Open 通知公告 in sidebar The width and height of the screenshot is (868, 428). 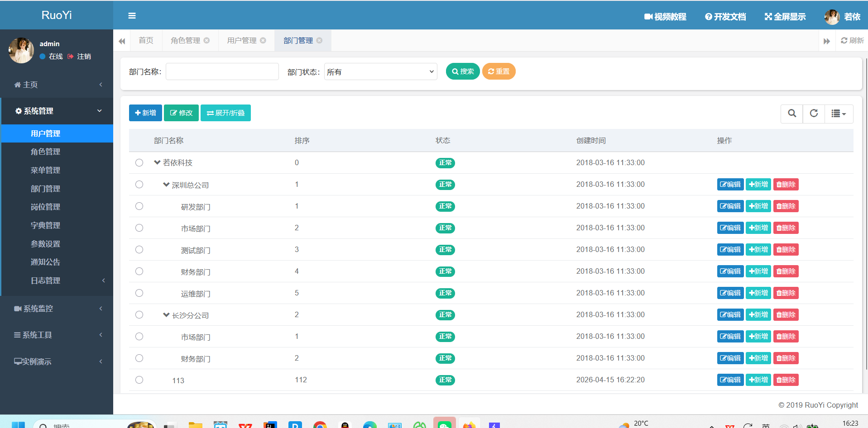pos(57,262)
